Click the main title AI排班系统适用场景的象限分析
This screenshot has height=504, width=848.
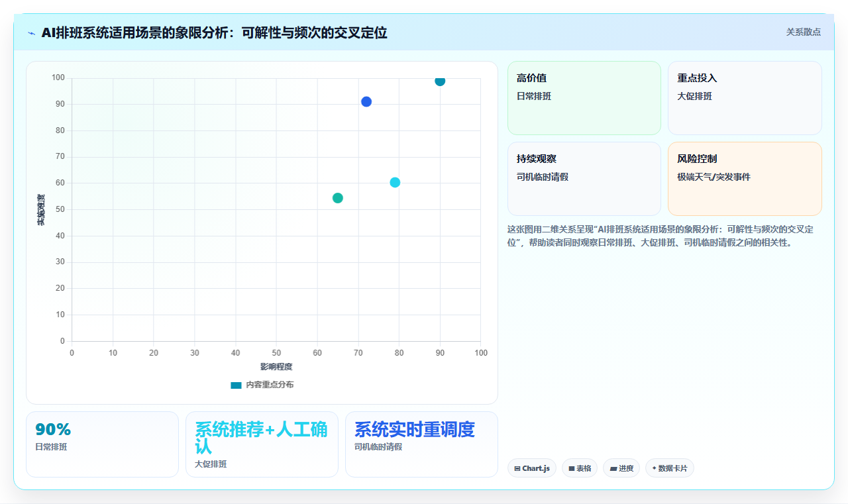pyautogui.click(x=214, y=32)
